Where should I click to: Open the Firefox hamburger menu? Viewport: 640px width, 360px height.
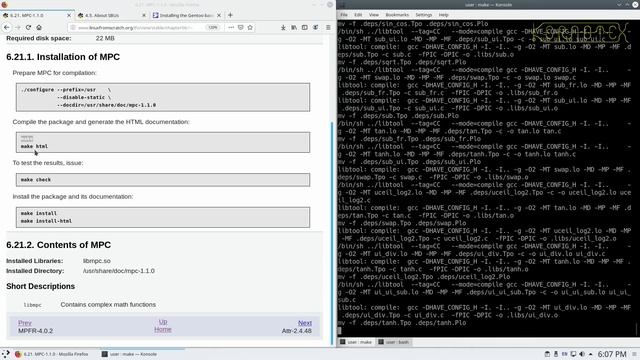(328, 27)
